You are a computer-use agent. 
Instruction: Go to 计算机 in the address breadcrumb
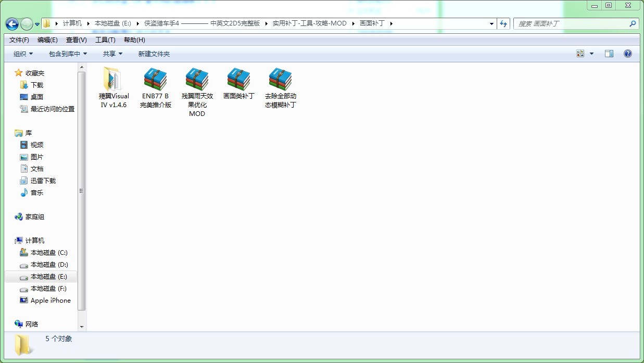(x=72, y=23)
